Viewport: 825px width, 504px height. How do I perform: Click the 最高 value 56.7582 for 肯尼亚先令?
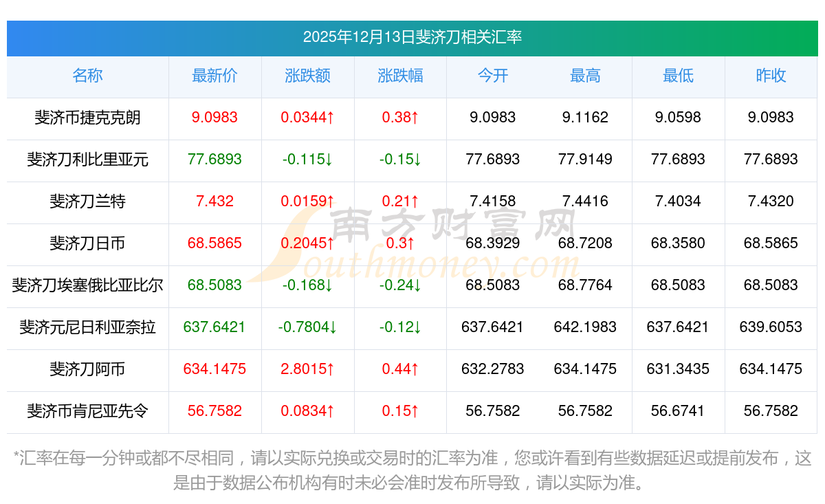pos(585,411)
